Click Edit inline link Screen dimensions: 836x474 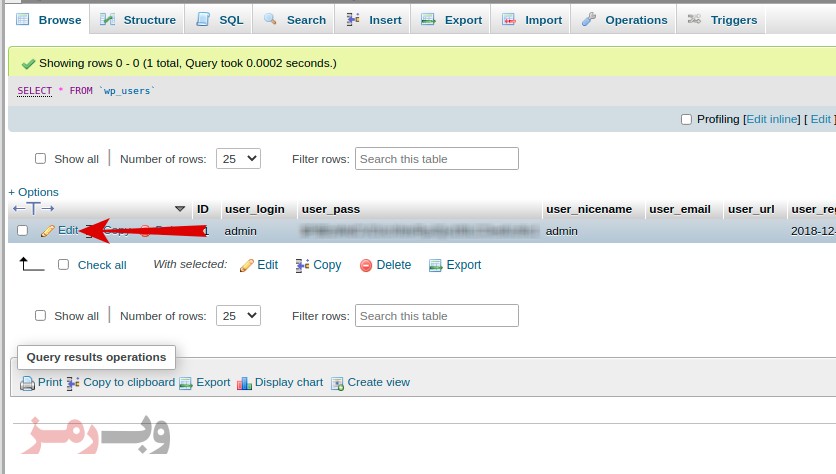(771, 119)
